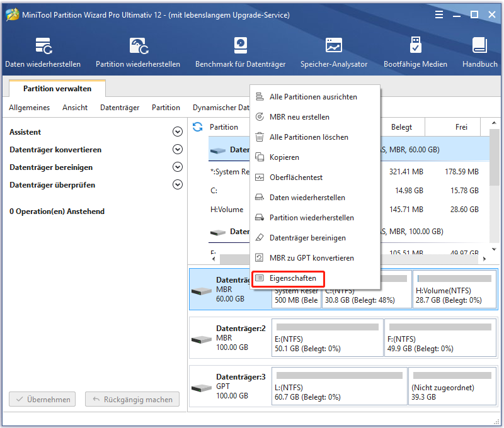Select the E:(NTFS) 50.1 GB partition block

coord(327,337)
